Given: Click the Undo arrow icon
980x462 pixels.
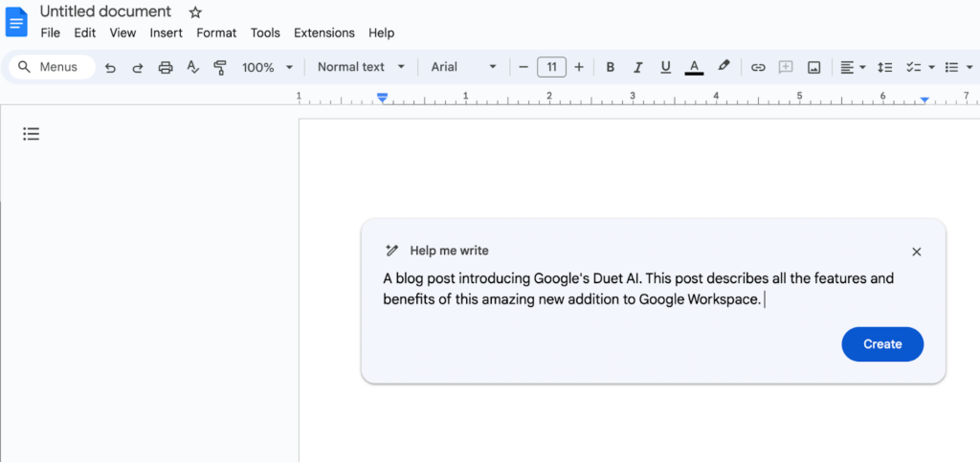Looking at the screenshot, I should pos(111,68).
